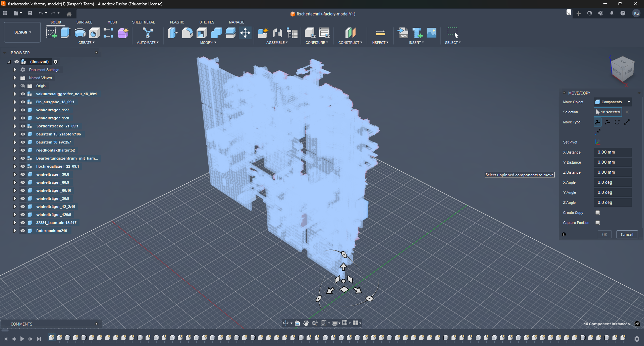Click the X Distance input field
Screen dimensions: 644x346
tap(612, 152)
